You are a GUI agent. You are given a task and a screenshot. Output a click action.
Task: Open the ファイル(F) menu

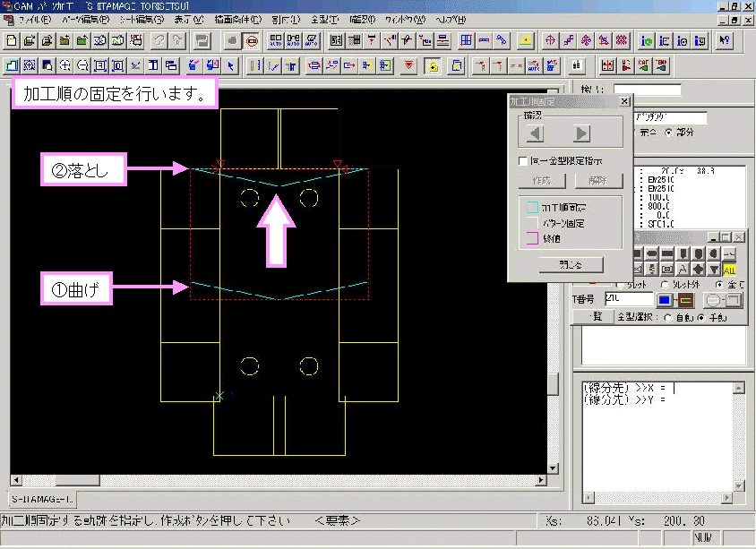pos(34,20)
